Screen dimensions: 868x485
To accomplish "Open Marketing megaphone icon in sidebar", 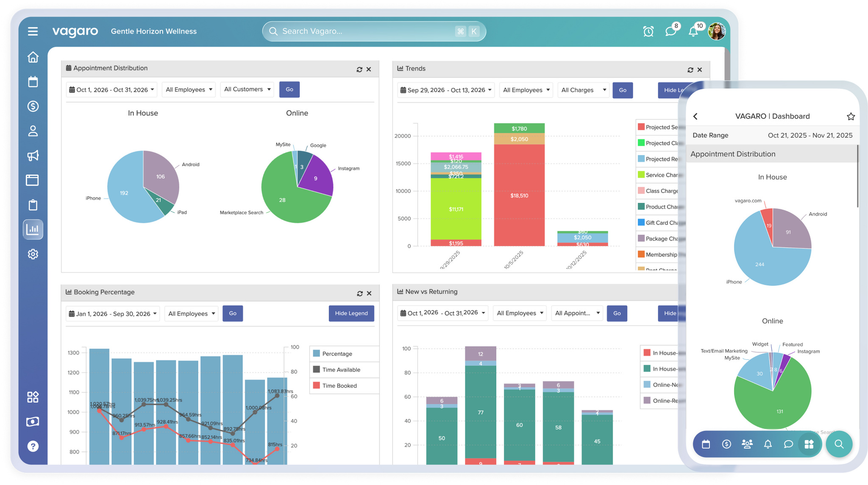I will [33, 155].
